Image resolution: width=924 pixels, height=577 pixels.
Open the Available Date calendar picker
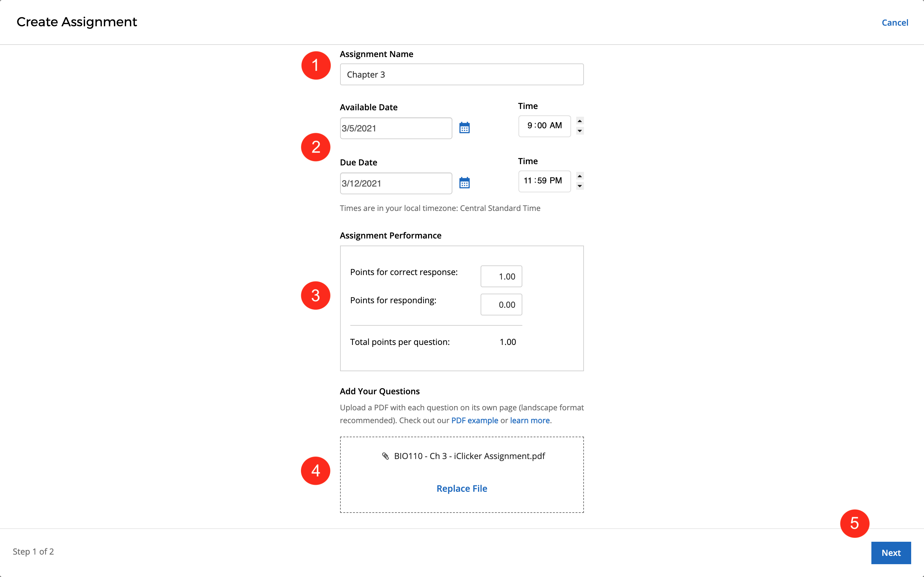(x=464, y=128)
